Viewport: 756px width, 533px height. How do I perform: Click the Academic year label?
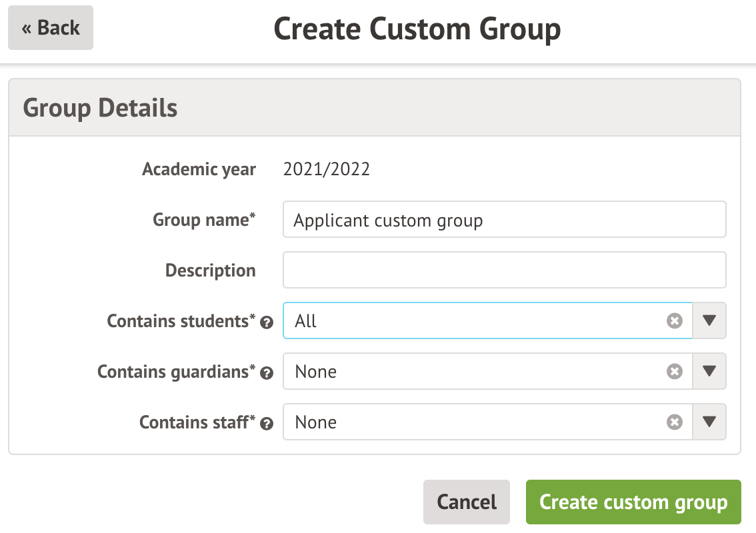(199, 169)
